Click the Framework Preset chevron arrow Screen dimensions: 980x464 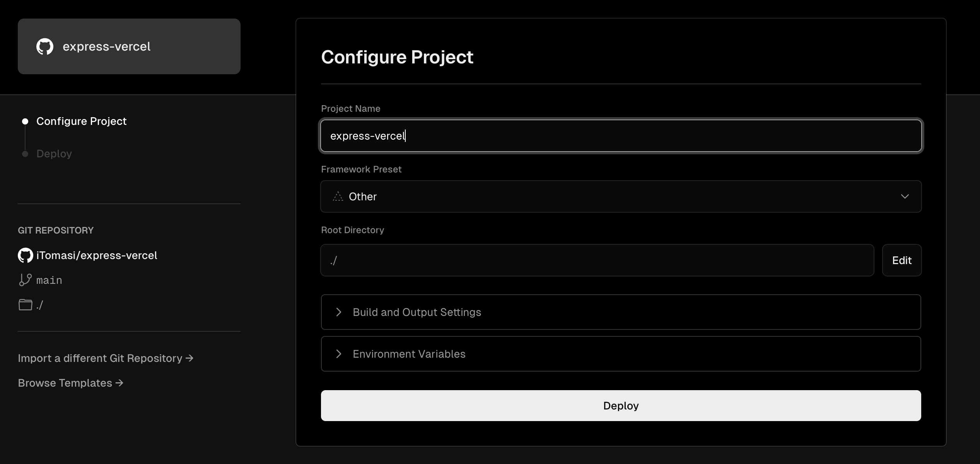click(x=905, y=196)
